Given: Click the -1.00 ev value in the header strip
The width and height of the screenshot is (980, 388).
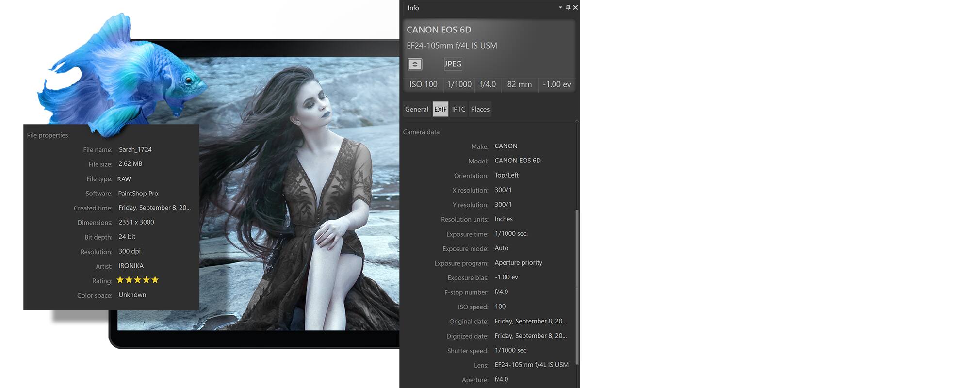Looking at the screenshot, I should tap(557, 84).
